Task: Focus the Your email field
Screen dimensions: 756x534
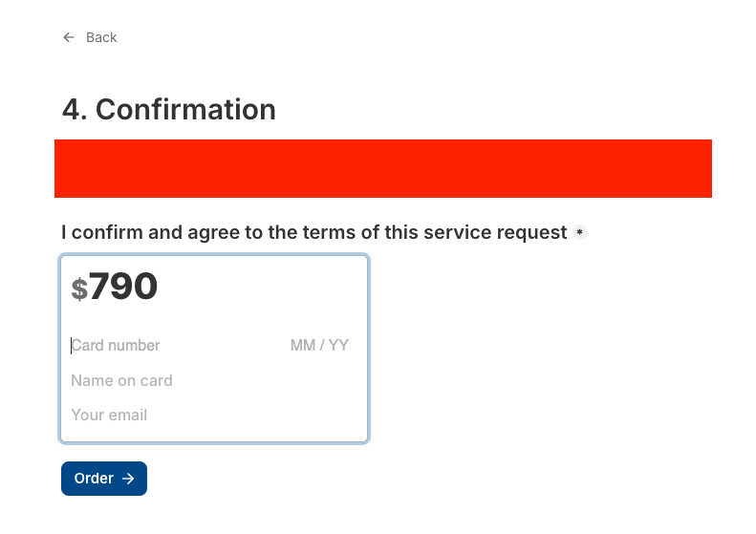Action: point(191,415)
